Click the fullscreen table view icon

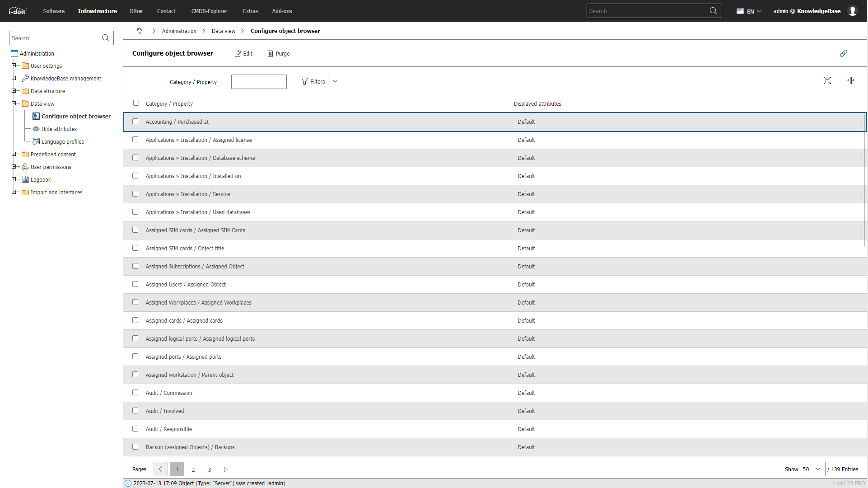[827, 80]
